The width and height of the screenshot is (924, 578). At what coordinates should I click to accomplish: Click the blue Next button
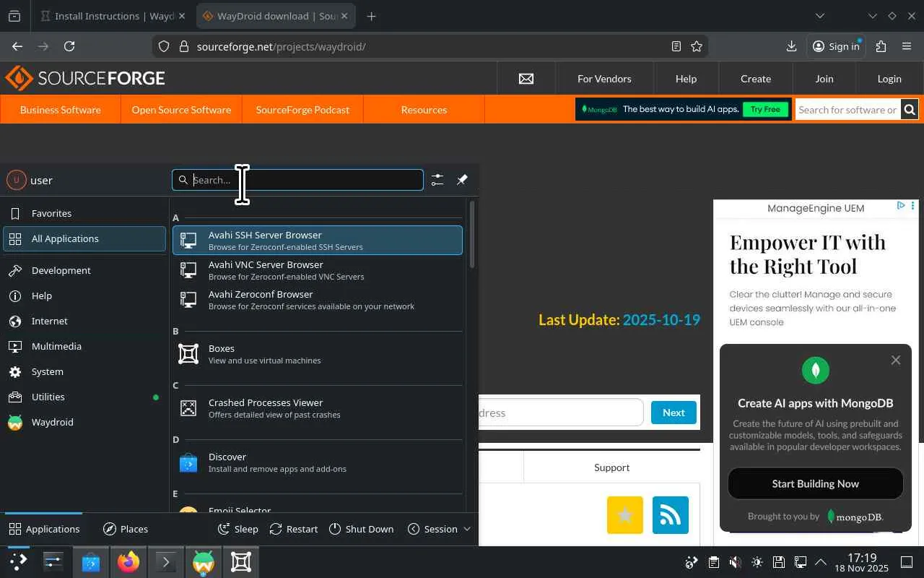(x=674, y=413)
